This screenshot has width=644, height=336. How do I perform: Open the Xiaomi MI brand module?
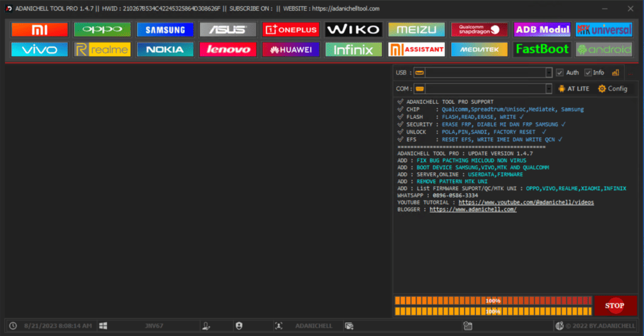pos(40,30)
